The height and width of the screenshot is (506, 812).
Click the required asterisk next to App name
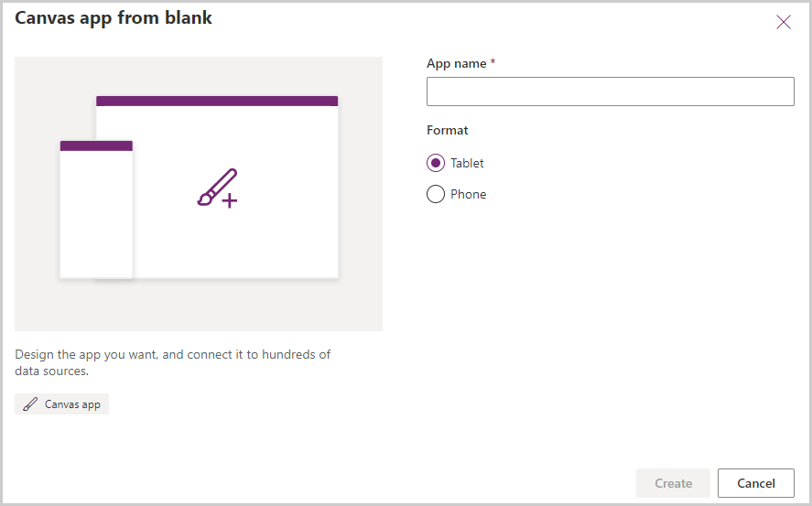click(x=493, y=62)
